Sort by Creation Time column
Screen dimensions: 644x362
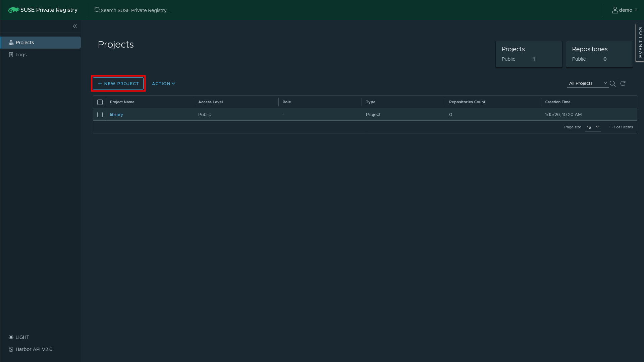(x=557, y=102)
